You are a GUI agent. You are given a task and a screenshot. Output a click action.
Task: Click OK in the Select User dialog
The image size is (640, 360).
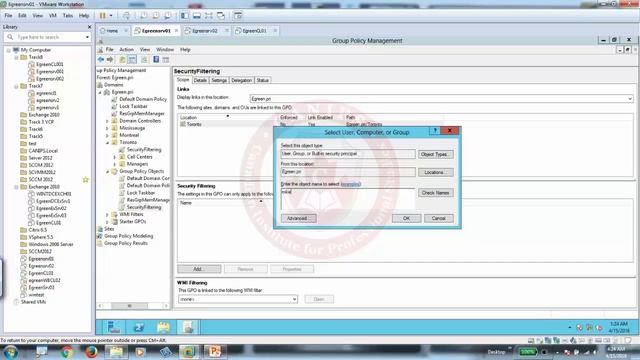(406, 218)
